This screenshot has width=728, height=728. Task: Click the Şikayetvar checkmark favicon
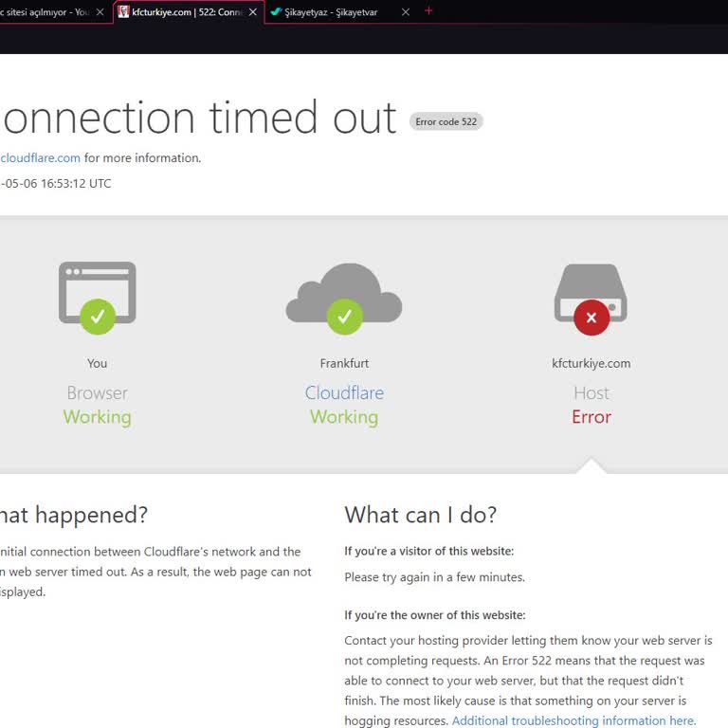coord(276,11)
